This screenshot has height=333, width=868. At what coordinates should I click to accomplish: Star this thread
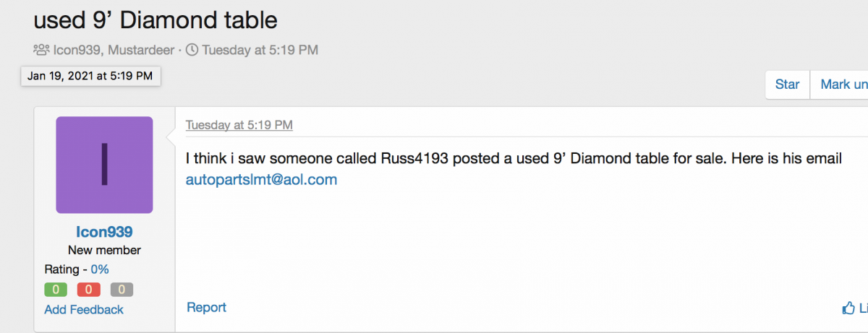click(787, 85)
